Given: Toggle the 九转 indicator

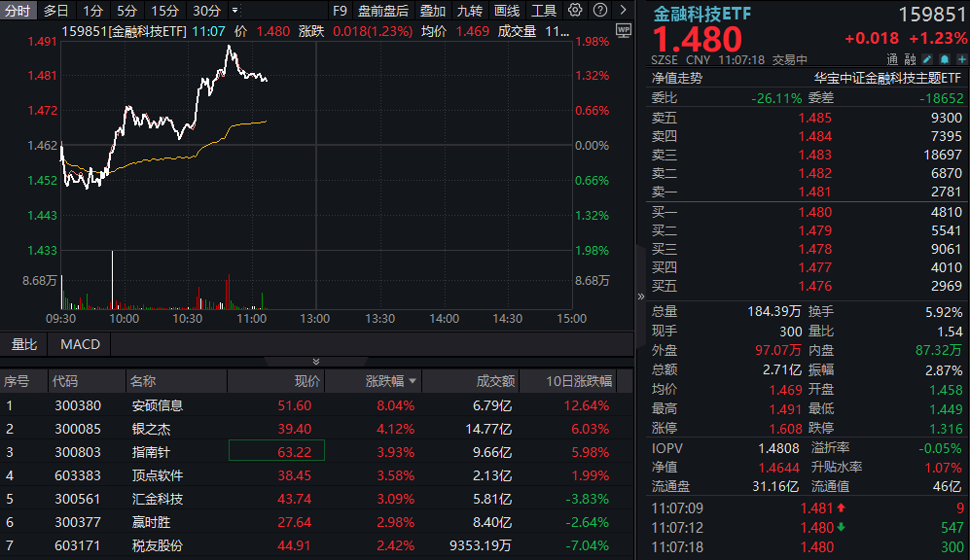Looking at the screenshot, I should tap(470, 11).
